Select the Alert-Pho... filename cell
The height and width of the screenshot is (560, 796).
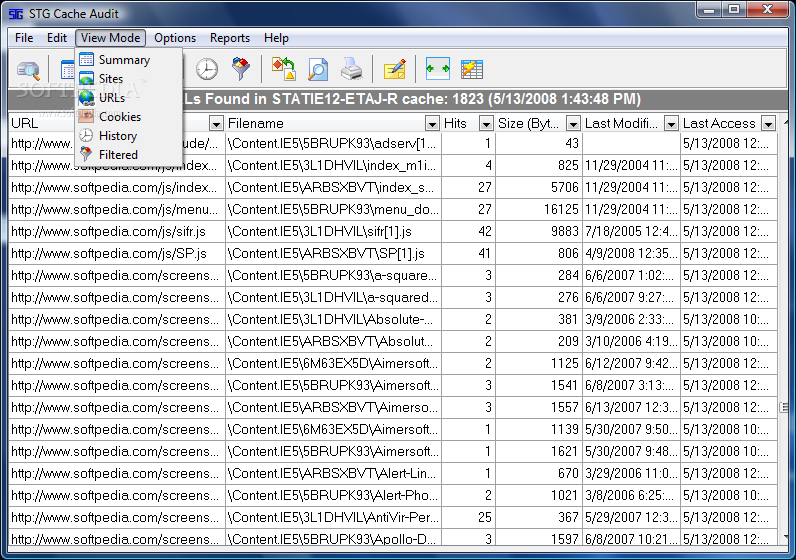pyautogui.click(x=333, y=496)
